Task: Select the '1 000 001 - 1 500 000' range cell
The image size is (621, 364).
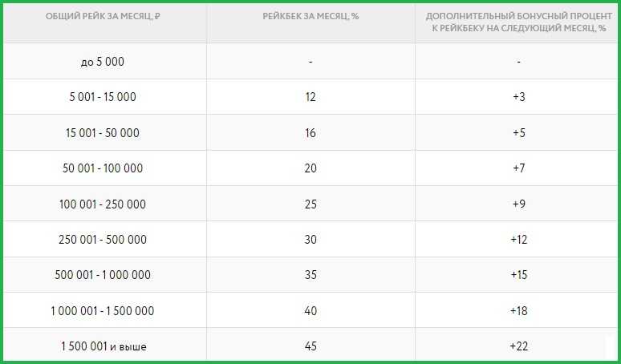Action: click(x=103, y=310)
